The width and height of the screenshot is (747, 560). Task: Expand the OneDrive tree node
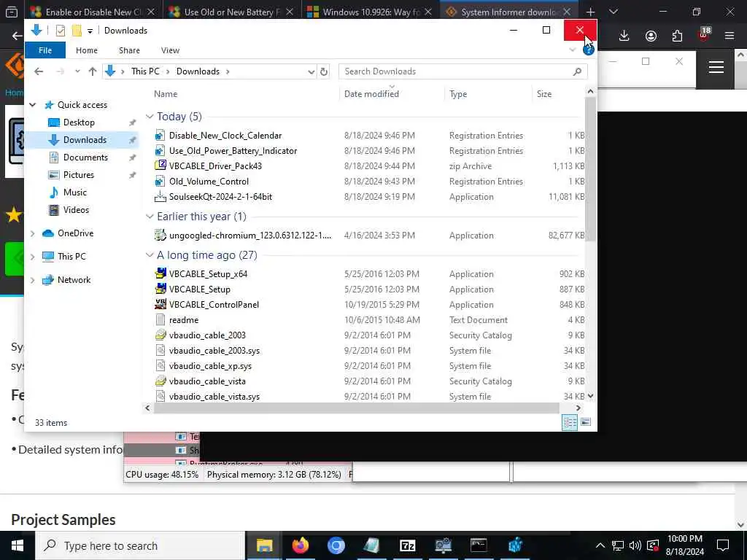33,233
